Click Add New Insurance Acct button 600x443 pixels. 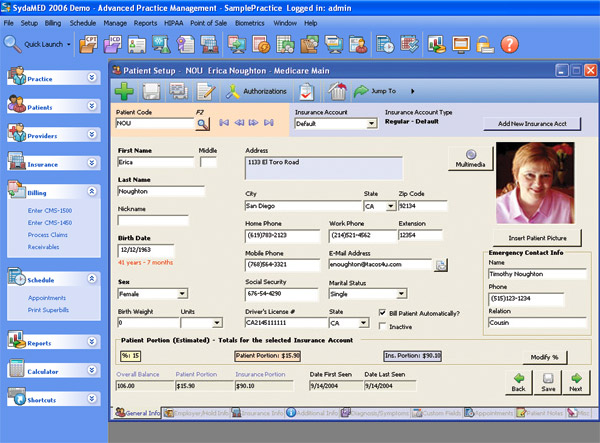click(530, 123)
